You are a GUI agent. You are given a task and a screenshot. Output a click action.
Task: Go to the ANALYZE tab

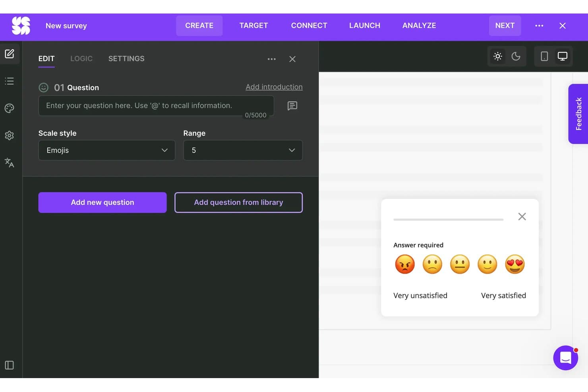419,26
